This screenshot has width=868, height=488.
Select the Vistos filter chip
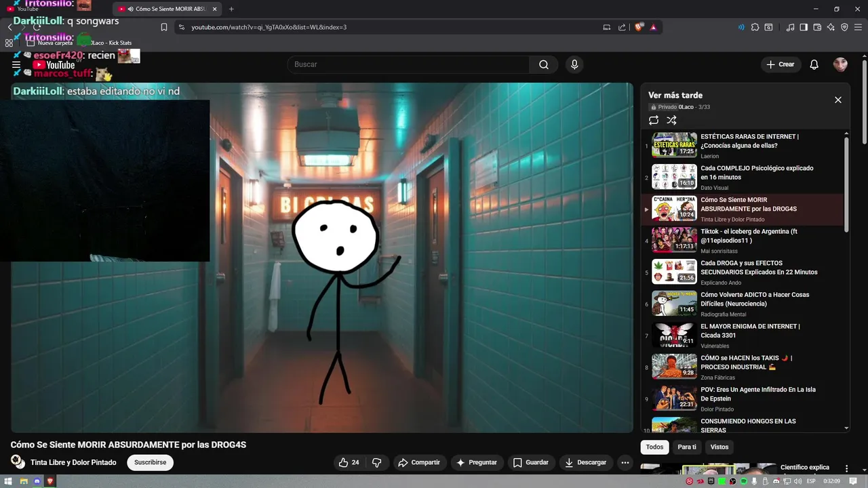pos(719,447)
